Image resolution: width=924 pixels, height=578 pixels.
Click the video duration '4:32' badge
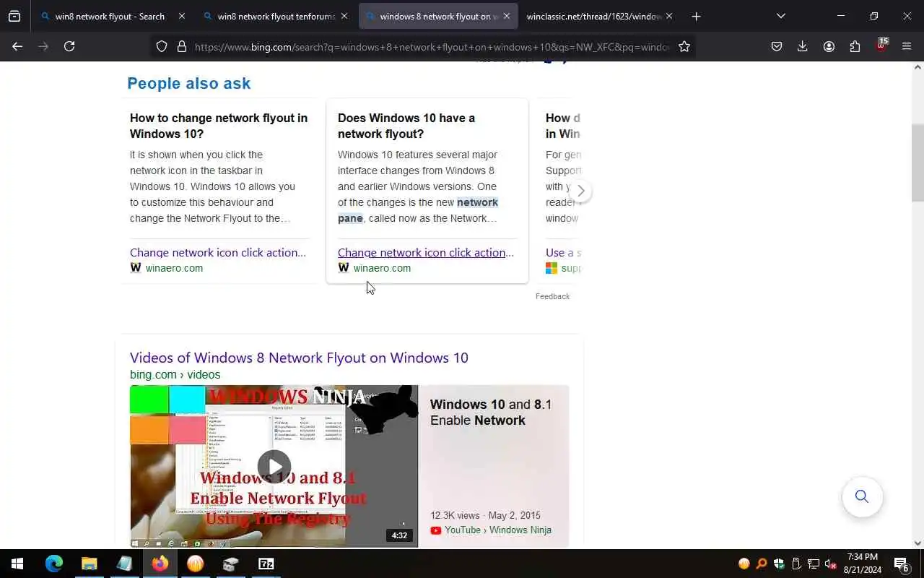tap(399, 535)
